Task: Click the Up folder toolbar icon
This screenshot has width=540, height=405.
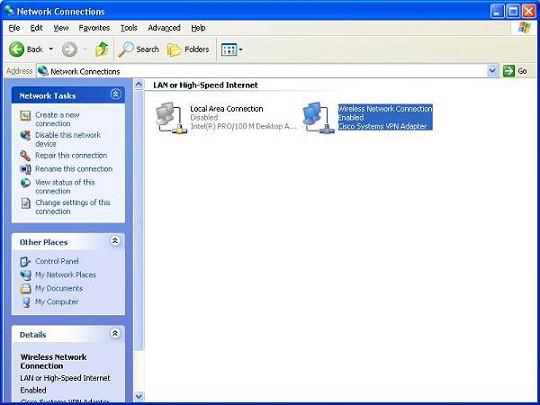Action: point(101,50)
